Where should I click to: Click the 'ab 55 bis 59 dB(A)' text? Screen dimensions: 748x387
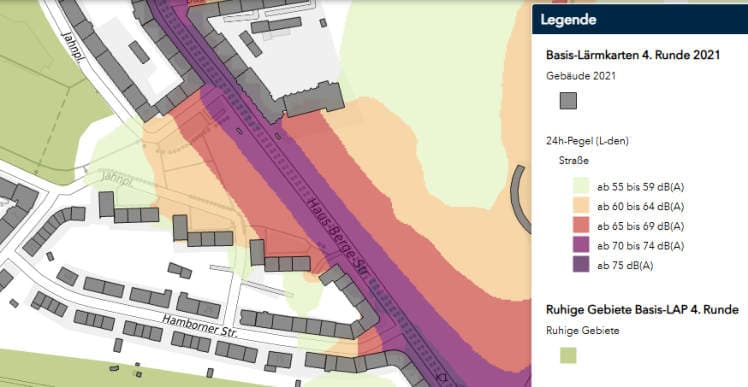tap(640, 187)
